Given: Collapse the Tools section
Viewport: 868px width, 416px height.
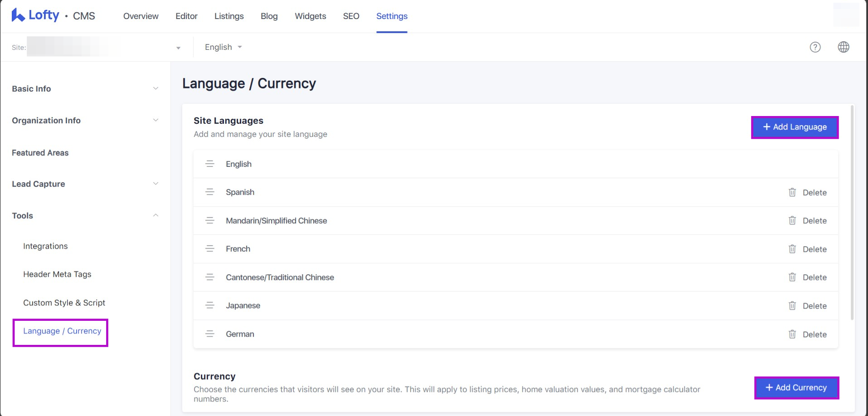Looking at the screenshot, I should pos(155,216).
